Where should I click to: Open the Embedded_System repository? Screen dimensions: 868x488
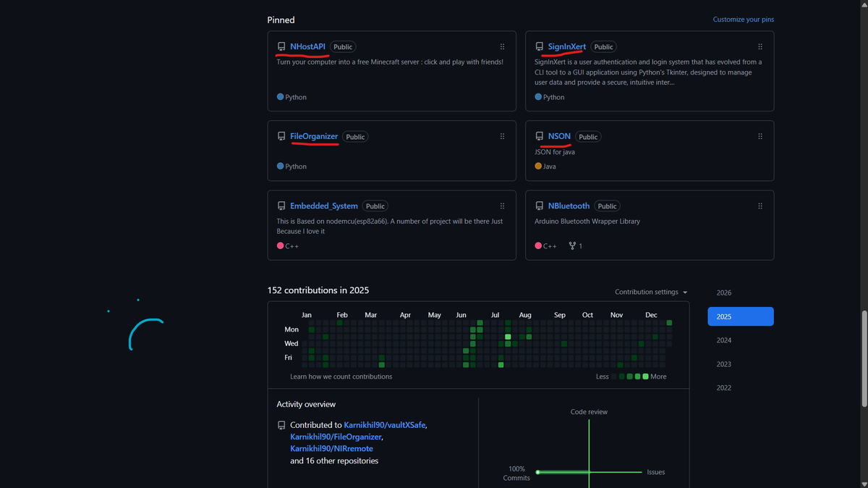pos(324,206)
